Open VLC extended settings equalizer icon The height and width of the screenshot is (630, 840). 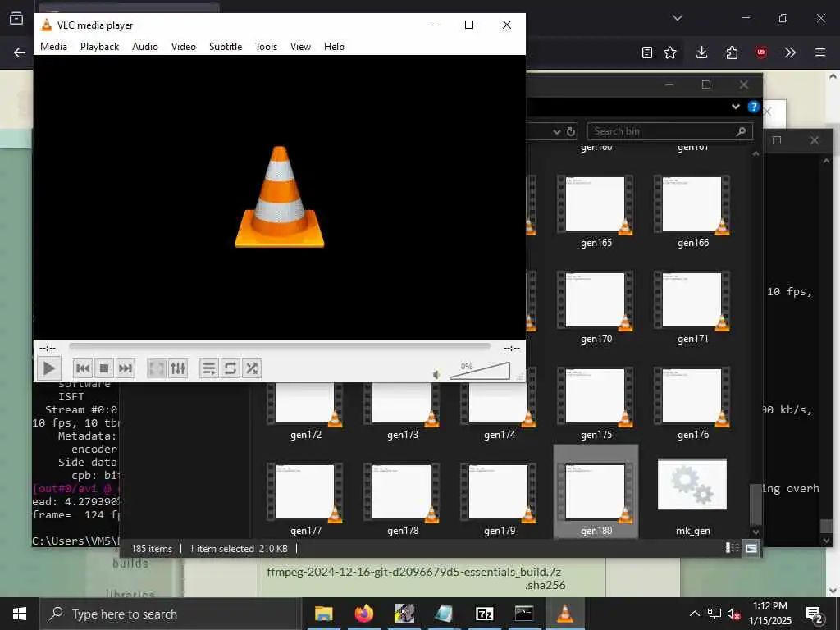[x=178, y=368]
